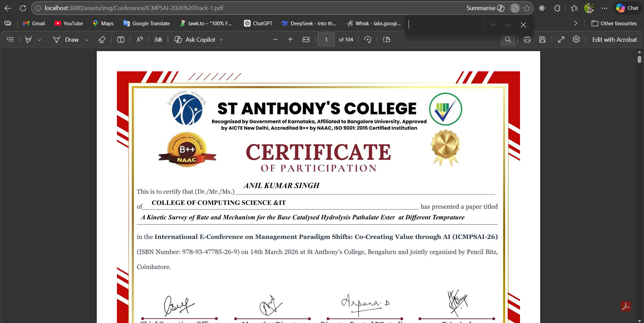
Task: Add this page to favourites star
Action: coord(527,8)
